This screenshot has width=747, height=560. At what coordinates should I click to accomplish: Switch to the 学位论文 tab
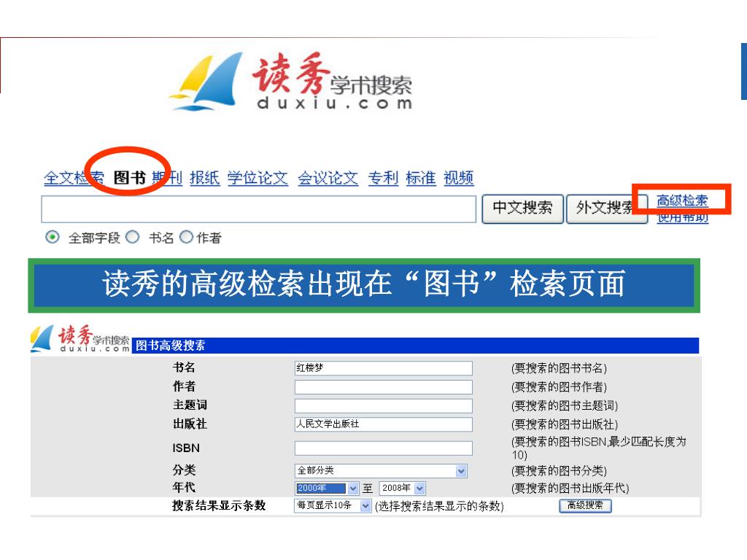coord(258,178)
